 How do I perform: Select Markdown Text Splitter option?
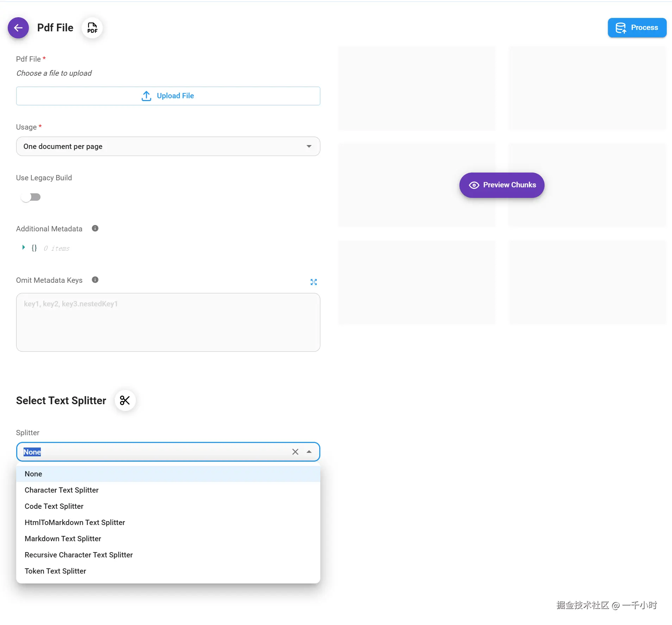tap(63, 539)
